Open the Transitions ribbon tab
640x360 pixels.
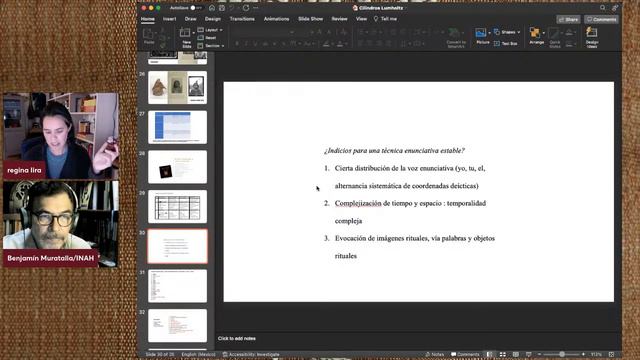[242, 19]
